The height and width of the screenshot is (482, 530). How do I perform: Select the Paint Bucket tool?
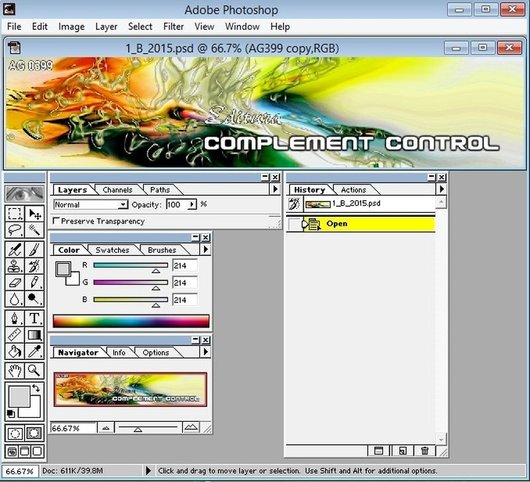(15, 352)
